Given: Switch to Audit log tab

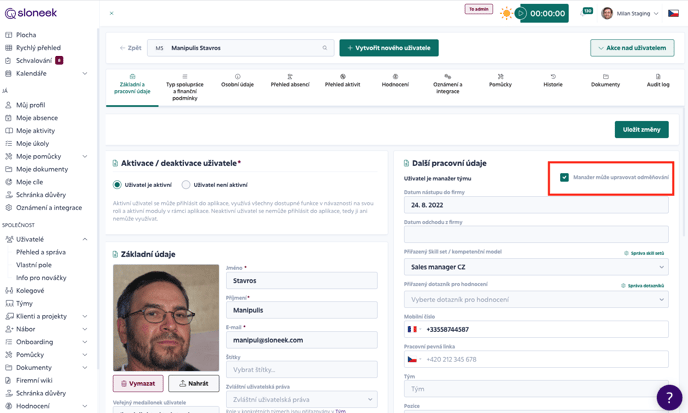Looking at the screenshot, I should coord(658,80).
